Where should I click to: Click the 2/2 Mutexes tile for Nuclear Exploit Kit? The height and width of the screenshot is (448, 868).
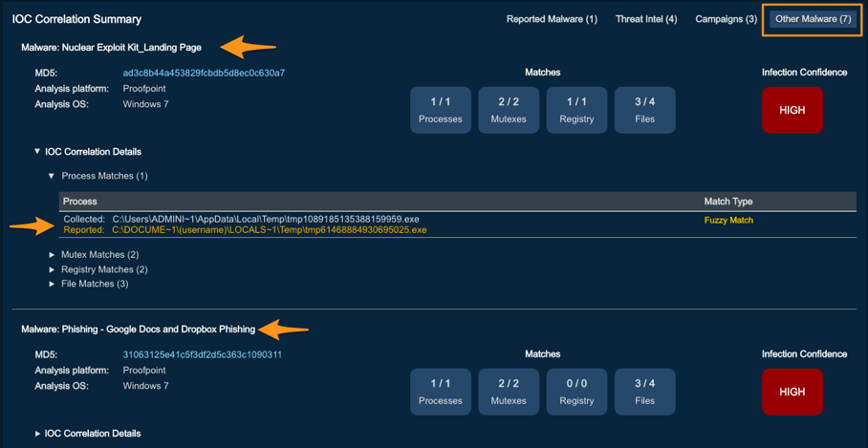pyautogui.click(x=509, y=110)
